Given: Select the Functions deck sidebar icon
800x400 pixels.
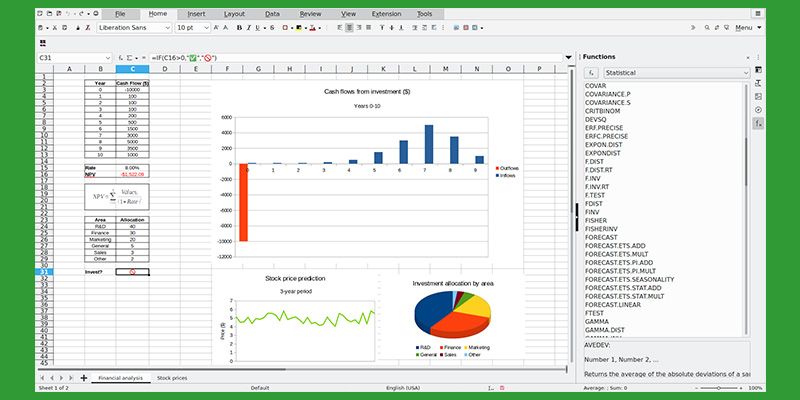Looking at the screenshot, I should tap(758, 123).
